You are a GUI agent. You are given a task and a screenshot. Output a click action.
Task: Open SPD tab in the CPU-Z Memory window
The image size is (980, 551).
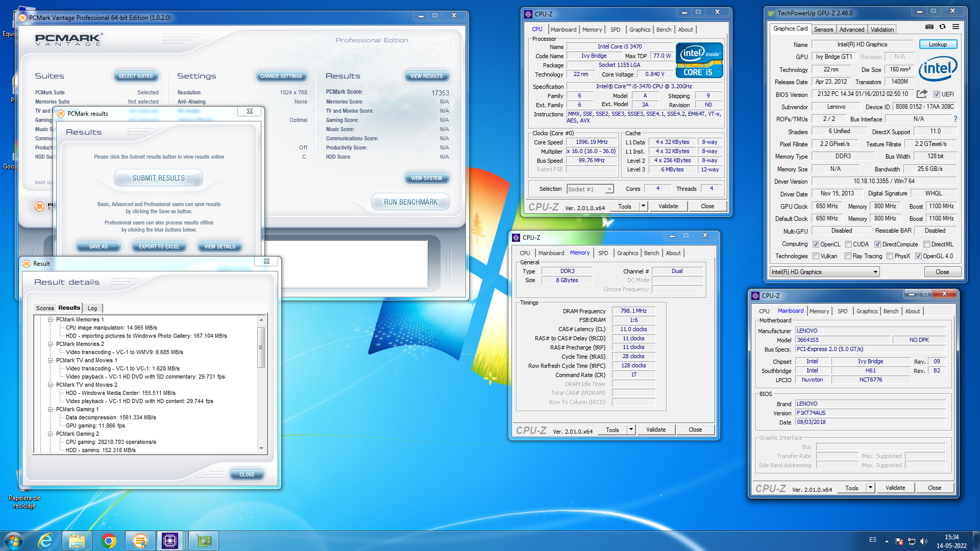[x=603, y=253]
